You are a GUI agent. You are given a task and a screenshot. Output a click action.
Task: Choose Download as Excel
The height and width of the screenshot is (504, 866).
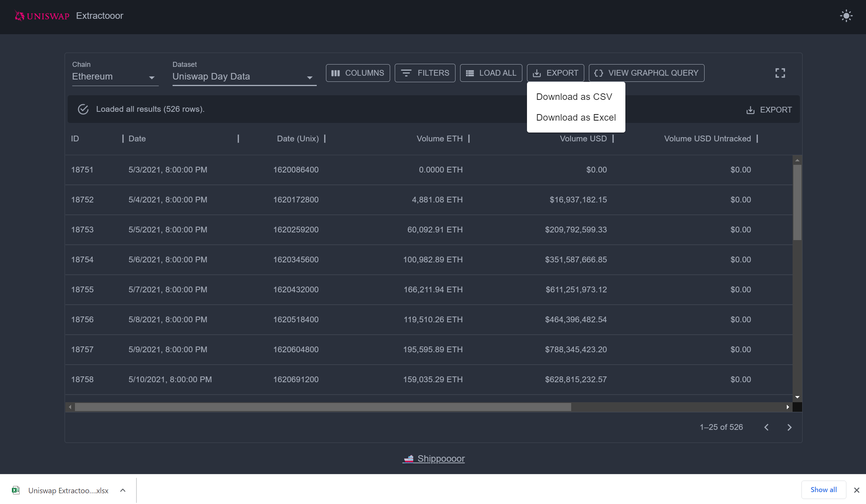click(x=576, y=118)
